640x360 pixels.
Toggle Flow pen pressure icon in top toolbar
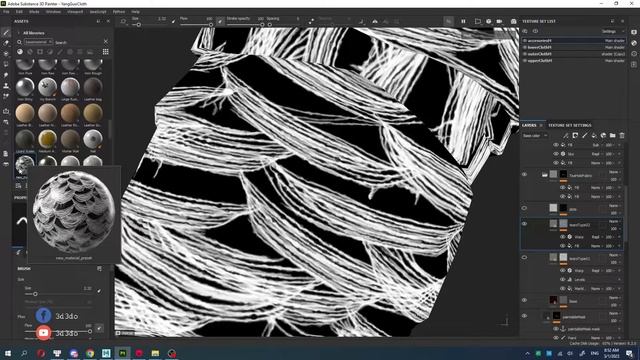tap(220, 21)
